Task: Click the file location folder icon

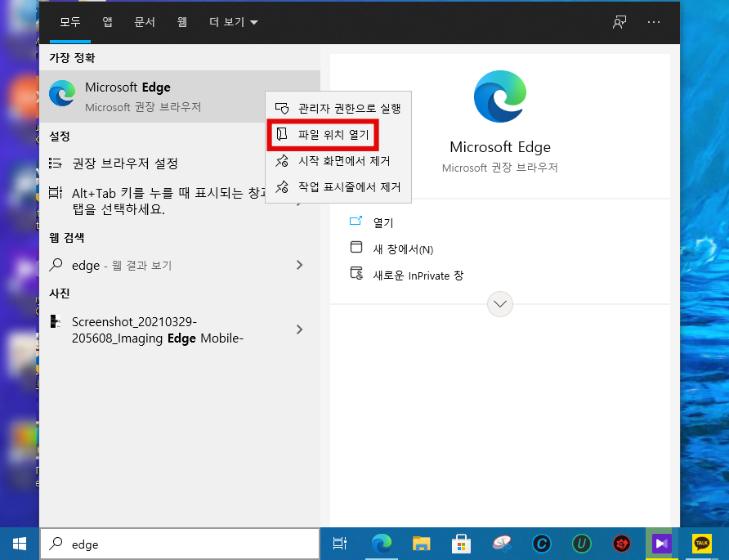Action: [282, 134]
